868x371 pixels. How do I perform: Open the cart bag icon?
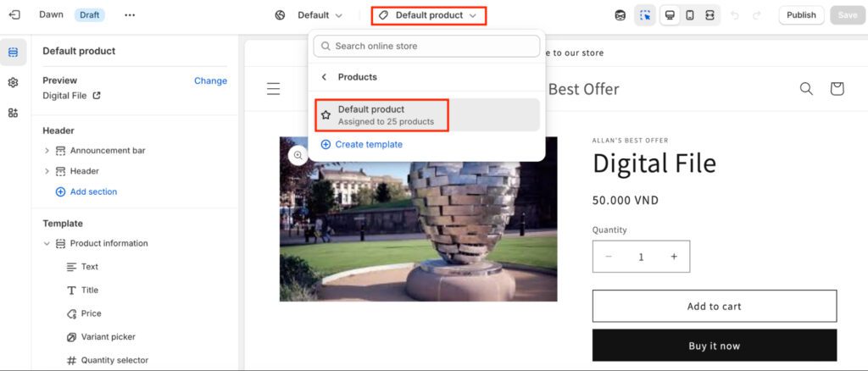tap(837, 89)
